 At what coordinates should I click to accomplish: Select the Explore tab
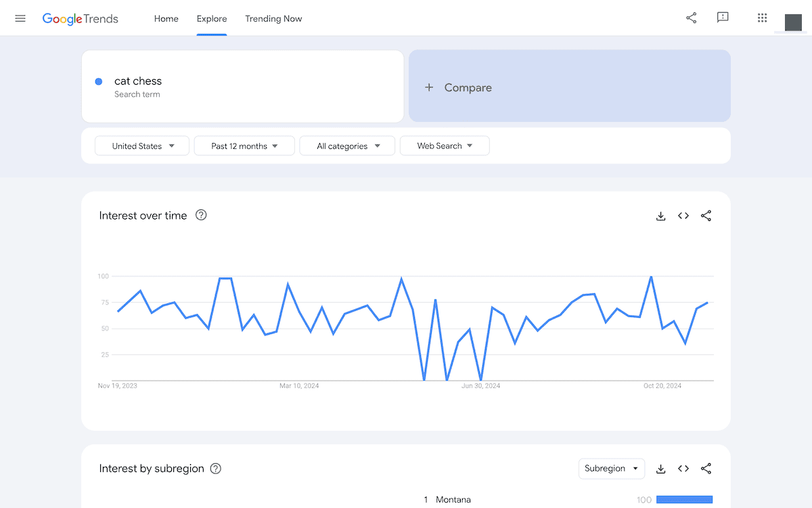click(x=212, y=19)
